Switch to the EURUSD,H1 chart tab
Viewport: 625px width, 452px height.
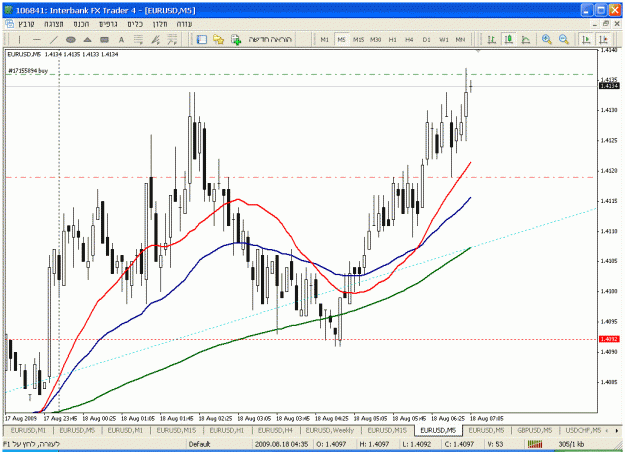coord(226,430)
